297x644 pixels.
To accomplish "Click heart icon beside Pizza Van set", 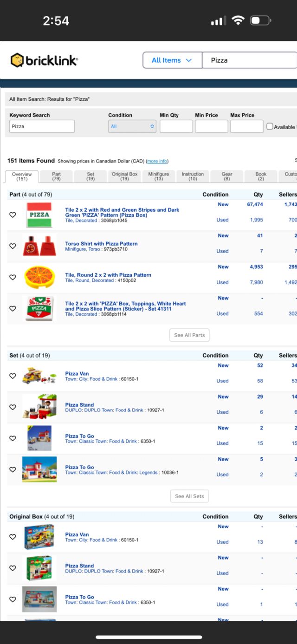I will (13, 376).
